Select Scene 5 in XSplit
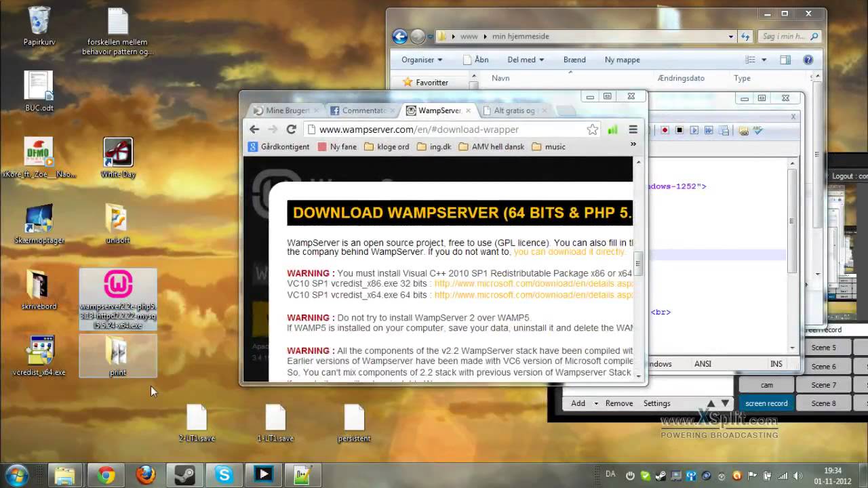 point(824,348)
